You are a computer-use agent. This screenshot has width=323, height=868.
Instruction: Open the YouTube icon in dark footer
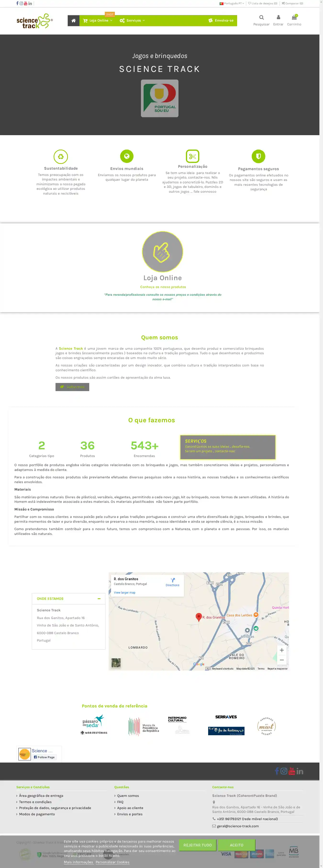[292, 771]
